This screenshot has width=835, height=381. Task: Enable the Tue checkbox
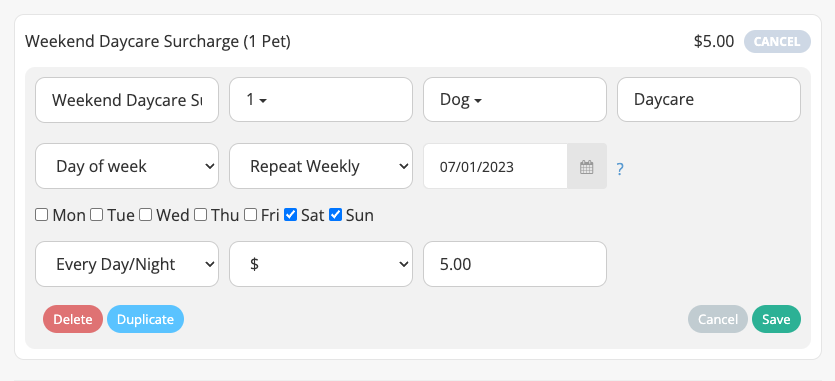pos(96,215)
